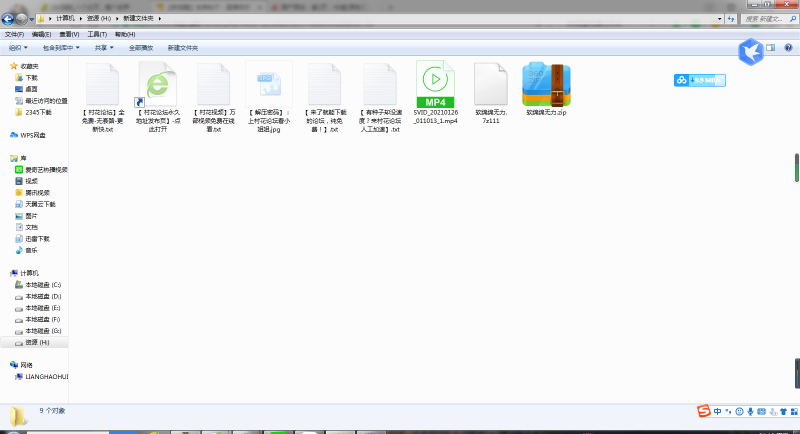Image resolution: width=800 pixels, height=434 pixels.
Task: Click the 新建文件夹 toolbar button
Action: click(182, 47)
